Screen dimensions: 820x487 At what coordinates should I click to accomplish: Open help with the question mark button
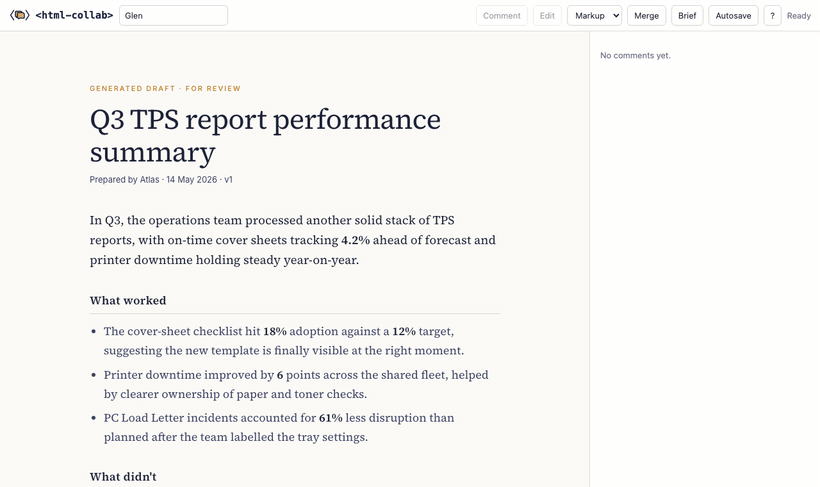coord(772,16)
